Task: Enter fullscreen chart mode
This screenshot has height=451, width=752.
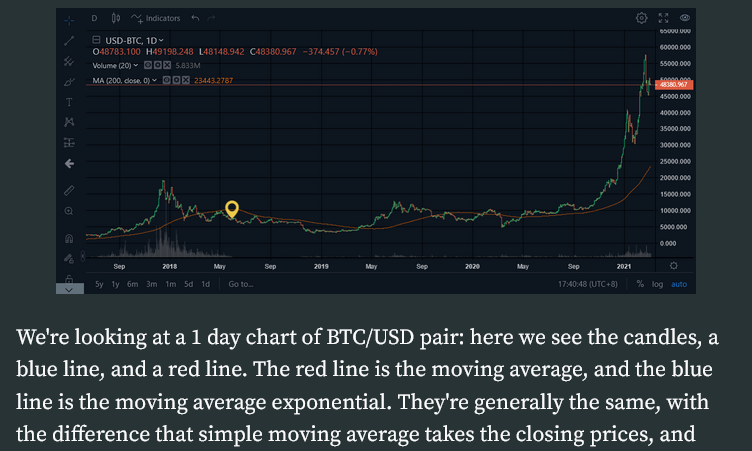Action: coord(663,18)
